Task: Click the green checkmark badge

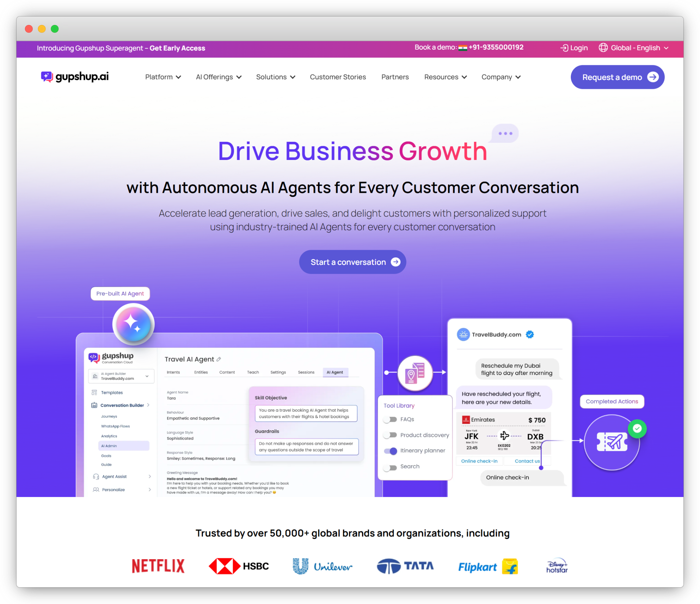Action: click(637, 428)
